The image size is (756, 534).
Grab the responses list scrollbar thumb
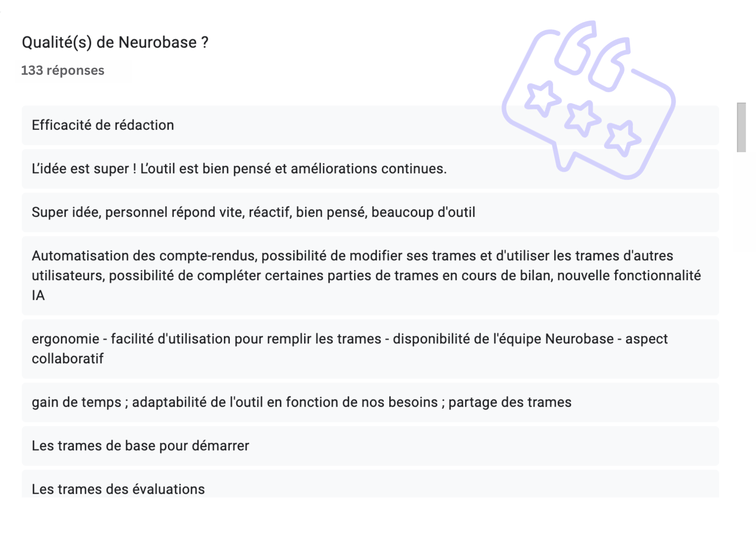(741, 127)
